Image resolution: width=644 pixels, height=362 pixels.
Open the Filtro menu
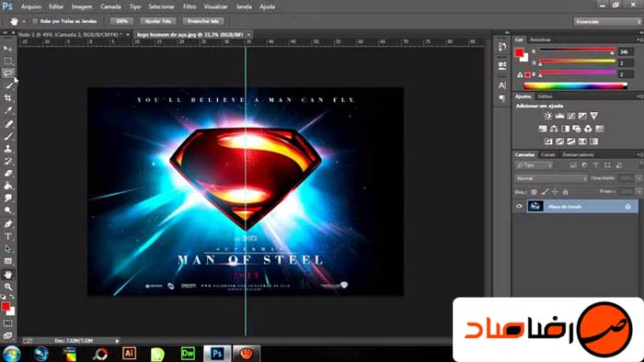[190, 6]
